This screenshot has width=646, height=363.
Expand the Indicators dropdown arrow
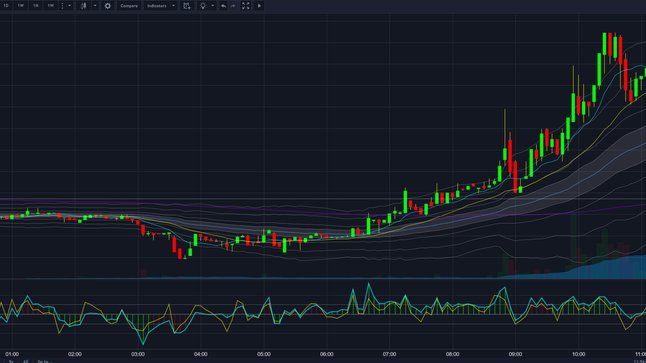click(x=173, y=6)
